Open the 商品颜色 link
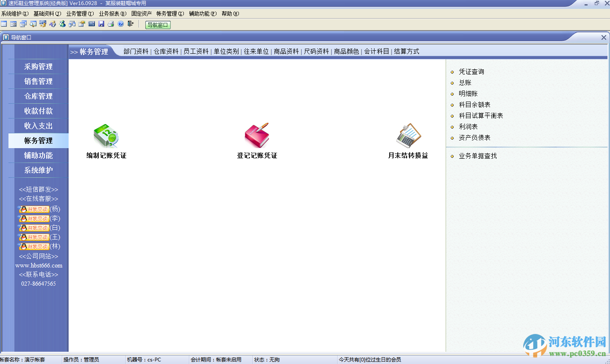The image size is (610, 364). (347, 51)
